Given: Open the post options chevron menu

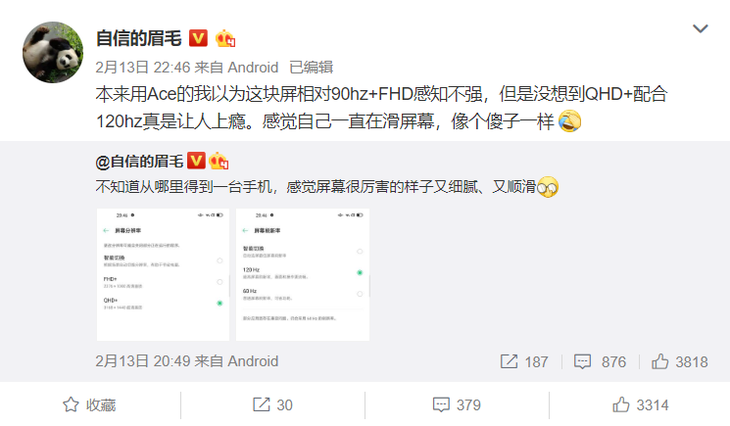Looking at the screenshot, I should (x=700, y=29).
